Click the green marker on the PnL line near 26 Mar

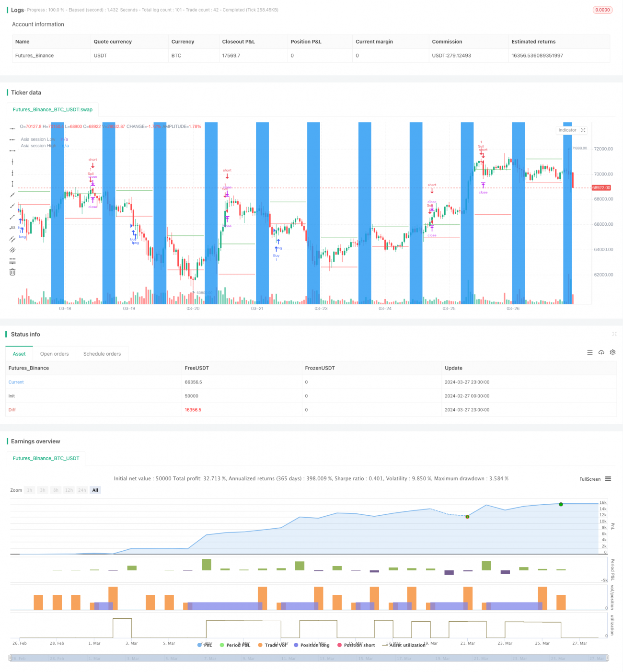[x=561, y=504]
